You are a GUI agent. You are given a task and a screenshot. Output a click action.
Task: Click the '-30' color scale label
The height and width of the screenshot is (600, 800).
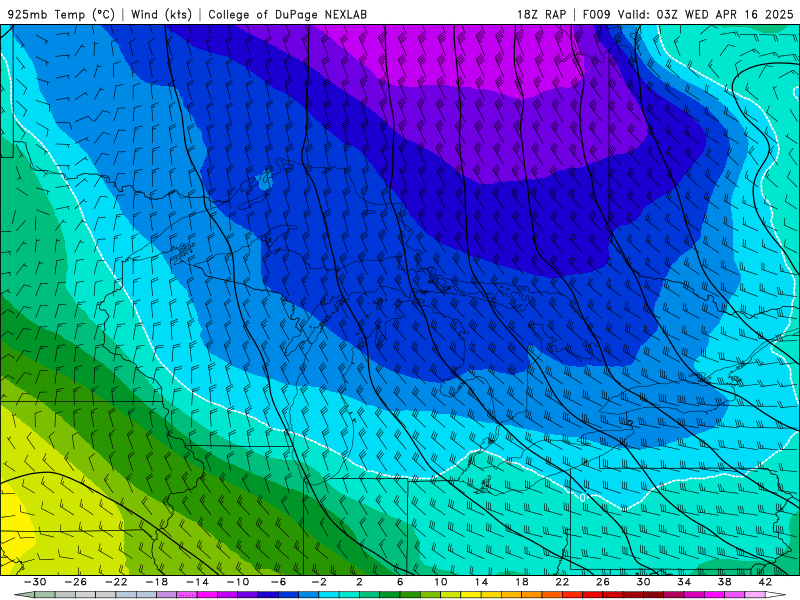tap(35, 582)
